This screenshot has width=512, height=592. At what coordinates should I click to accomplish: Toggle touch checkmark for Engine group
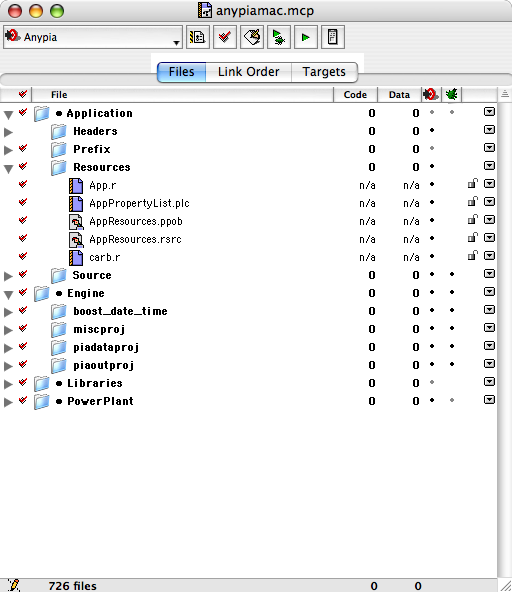(x=23, y=292)
